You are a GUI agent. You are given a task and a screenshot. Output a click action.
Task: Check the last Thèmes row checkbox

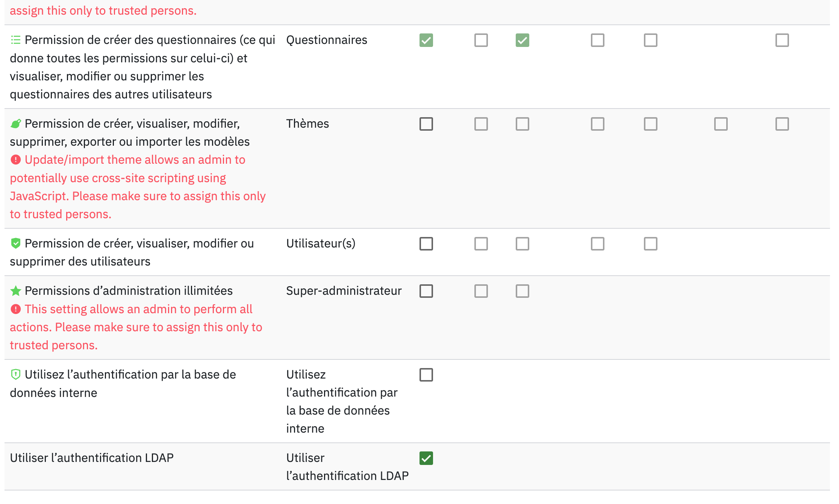pos(782,124)
